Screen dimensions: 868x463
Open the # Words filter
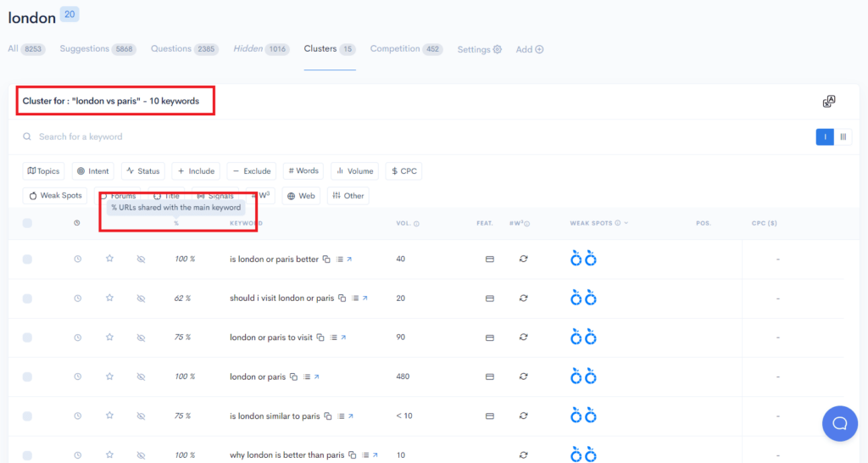tap(303, 171)
